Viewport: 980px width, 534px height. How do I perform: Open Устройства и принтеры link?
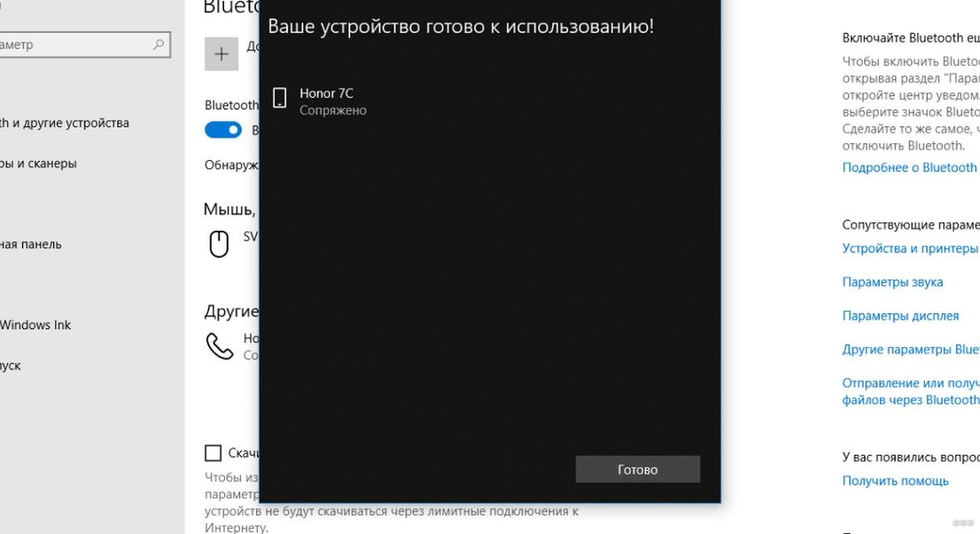(910, 248)
